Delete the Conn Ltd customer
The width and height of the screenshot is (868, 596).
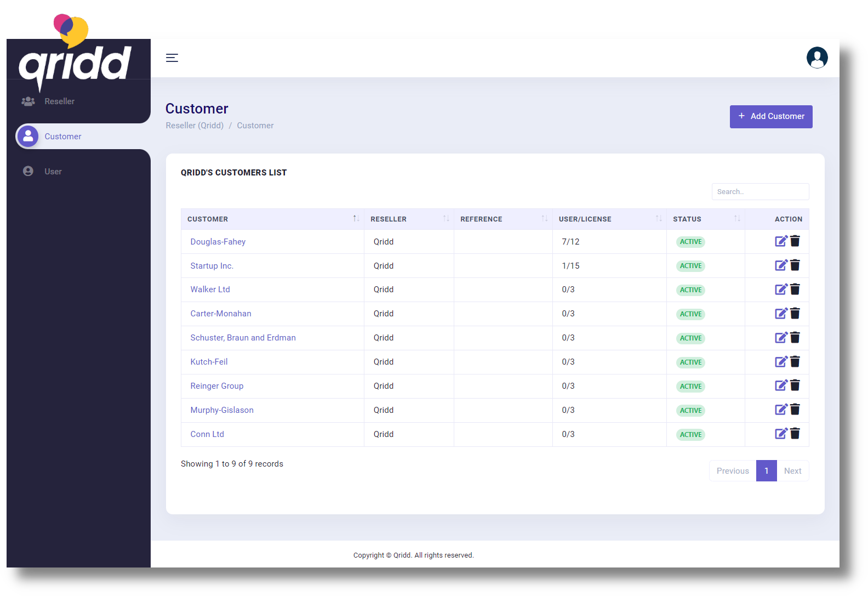pyautogui.click(x=795, y=434)
